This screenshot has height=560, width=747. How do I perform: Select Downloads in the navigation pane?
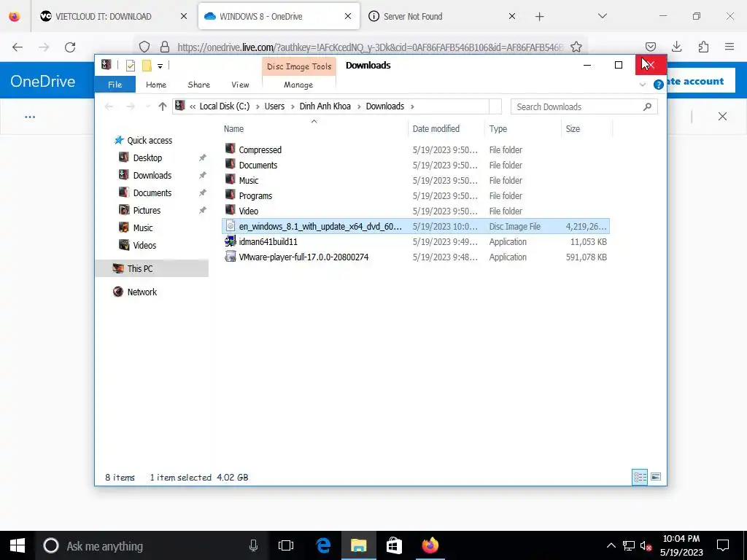(152, 175)
